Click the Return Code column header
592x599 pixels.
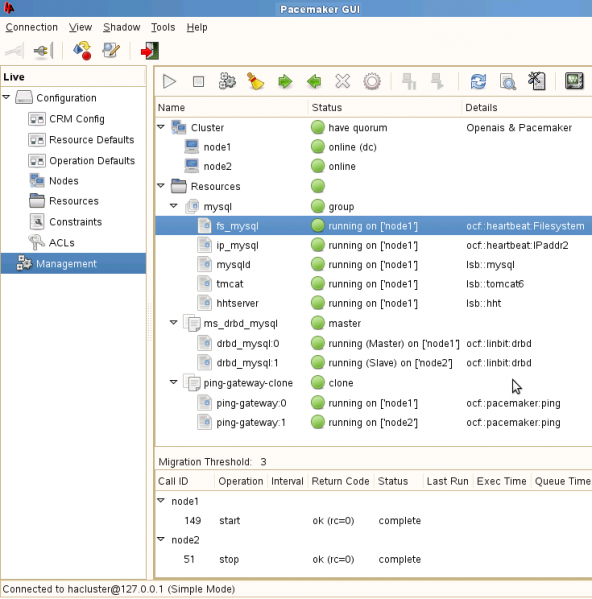pos(340,481)
